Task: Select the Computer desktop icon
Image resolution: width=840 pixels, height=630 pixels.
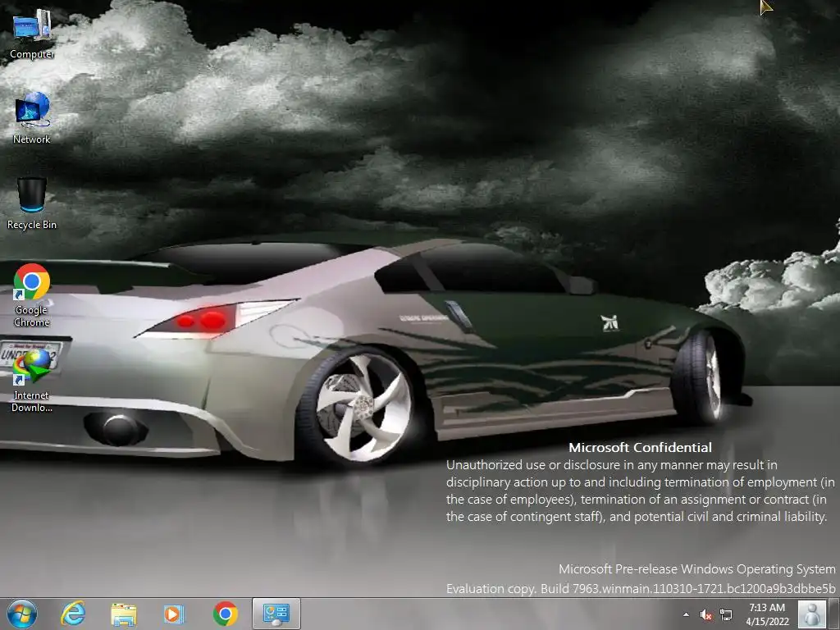Action: [32, 33]
